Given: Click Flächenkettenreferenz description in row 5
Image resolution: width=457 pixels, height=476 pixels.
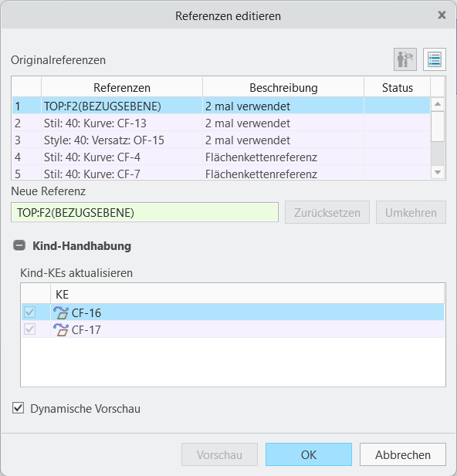Looking at the screenshot, I should (x=262, y=174).
